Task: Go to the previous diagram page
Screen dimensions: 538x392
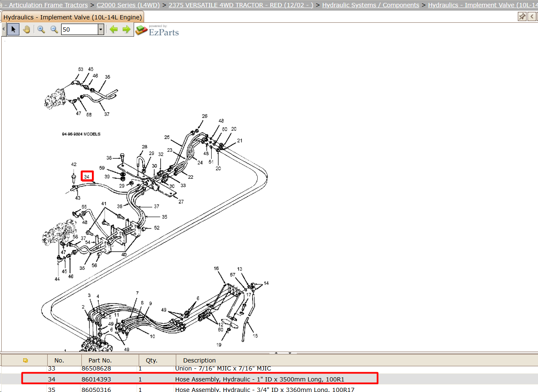Action: tap(113, 30)
